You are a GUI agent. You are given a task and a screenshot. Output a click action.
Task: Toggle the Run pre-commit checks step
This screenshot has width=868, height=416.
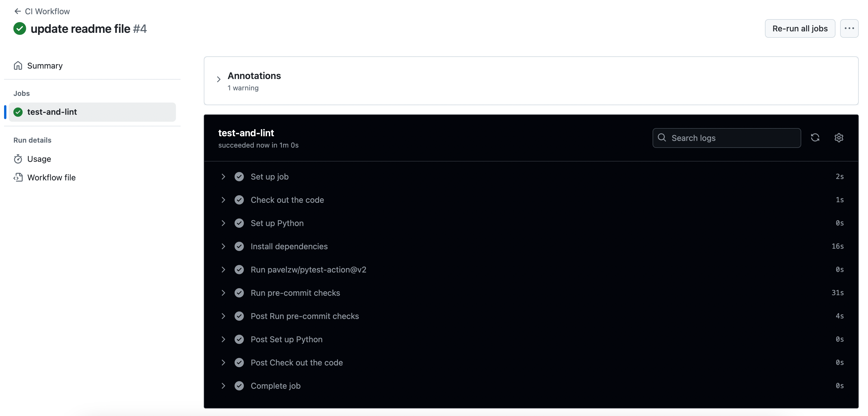(223, 292)
